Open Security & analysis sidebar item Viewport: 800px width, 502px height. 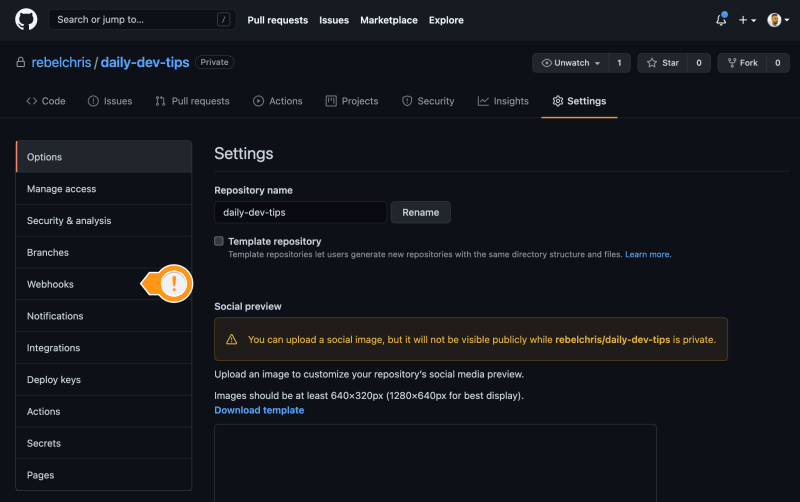[x=104, y=220]
